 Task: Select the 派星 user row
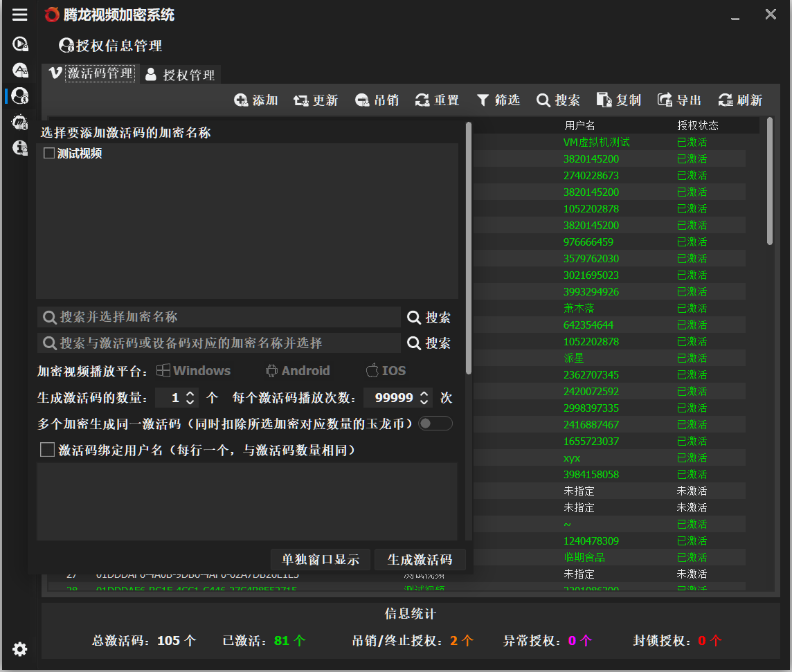click(x=608, y=358)
